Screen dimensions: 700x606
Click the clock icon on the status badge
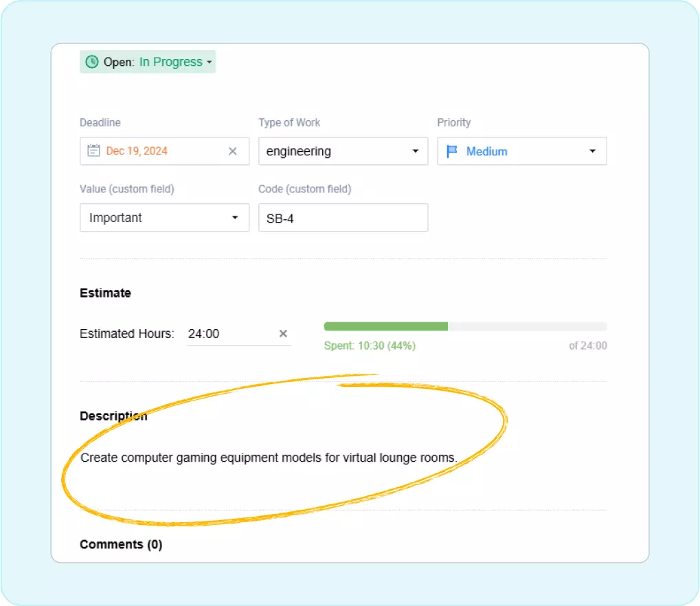(91, 62)
